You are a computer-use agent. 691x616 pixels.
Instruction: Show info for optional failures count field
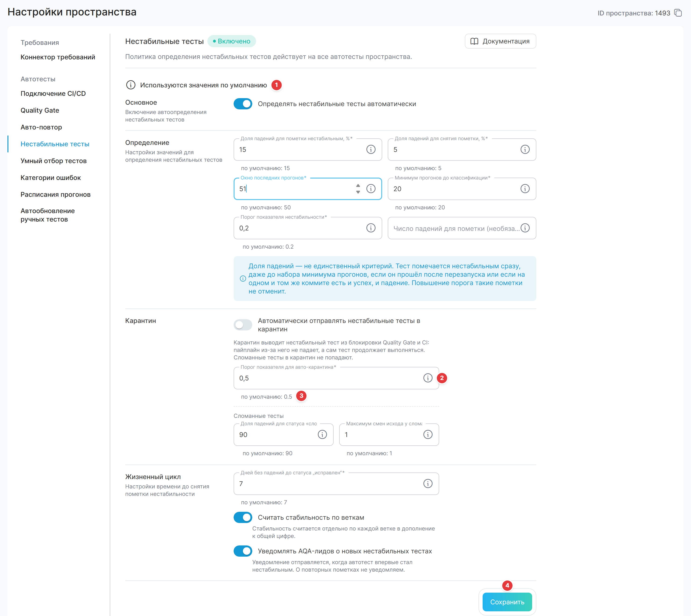525,228
